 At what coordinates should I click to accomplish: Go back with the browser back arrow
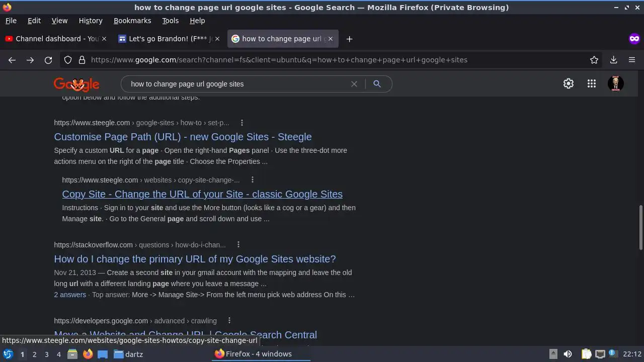12,60
